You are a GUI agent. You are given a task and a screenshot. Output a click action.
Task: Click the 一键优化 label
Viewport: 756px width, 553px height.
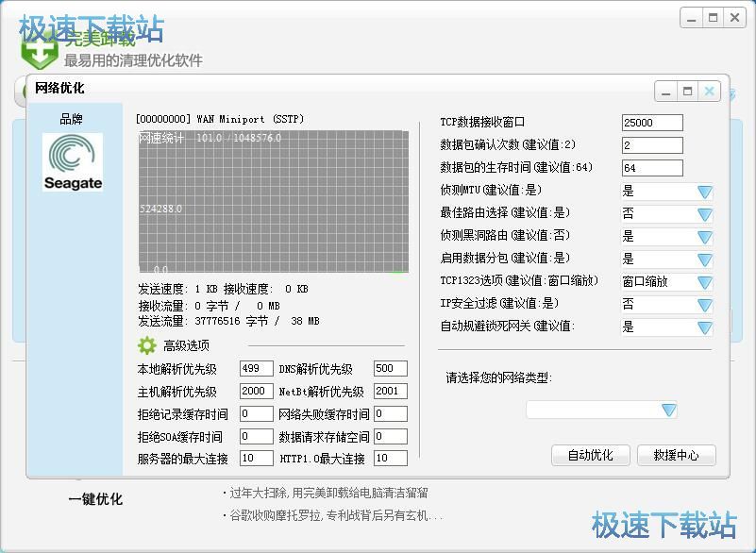[95, 499]
